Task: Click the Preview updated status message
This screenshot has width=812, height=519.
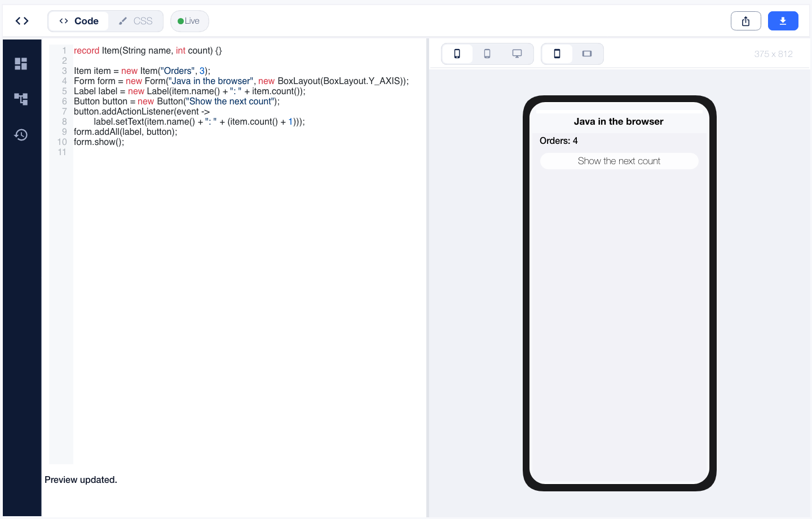Action: 81,480
